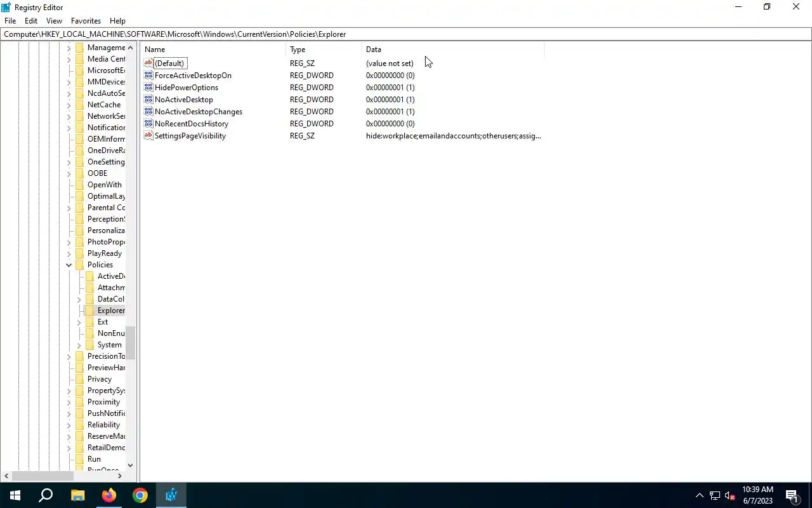Select the RetailDemo key in the tree
812x508 pixels.
pyautogui.click(x=106, y=448)
